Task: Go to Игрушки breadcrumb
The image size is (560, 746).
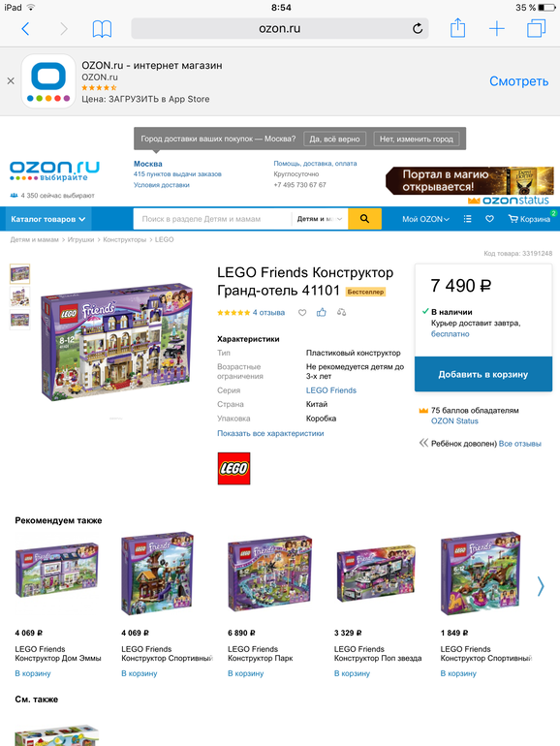Action: tap(80, 239)
